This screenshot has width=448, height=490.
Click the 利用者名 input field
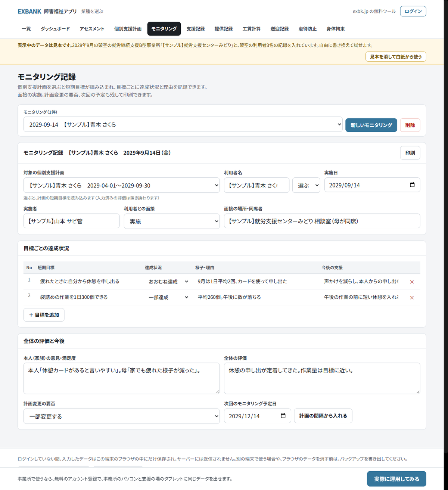tap(256, 185)
